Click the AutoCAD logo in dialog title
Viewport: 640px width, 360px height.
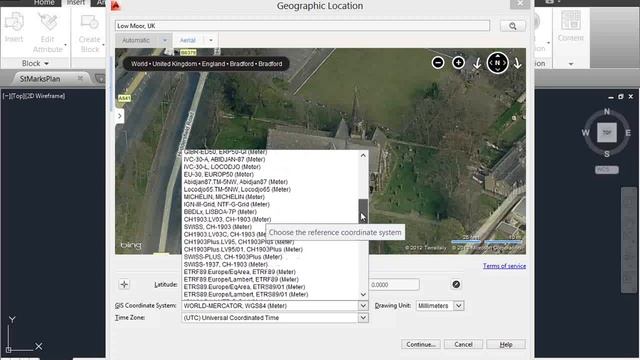point(116,6)
